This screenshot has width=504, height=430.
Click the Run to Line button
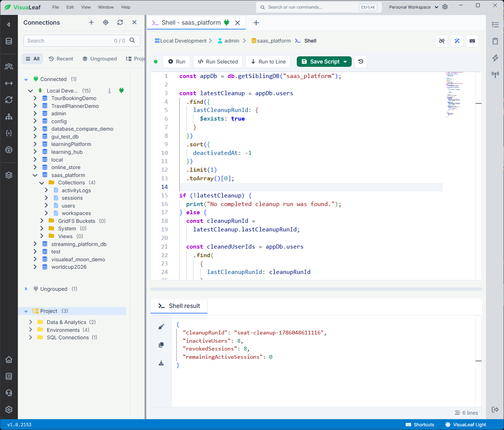pos(268,62)
